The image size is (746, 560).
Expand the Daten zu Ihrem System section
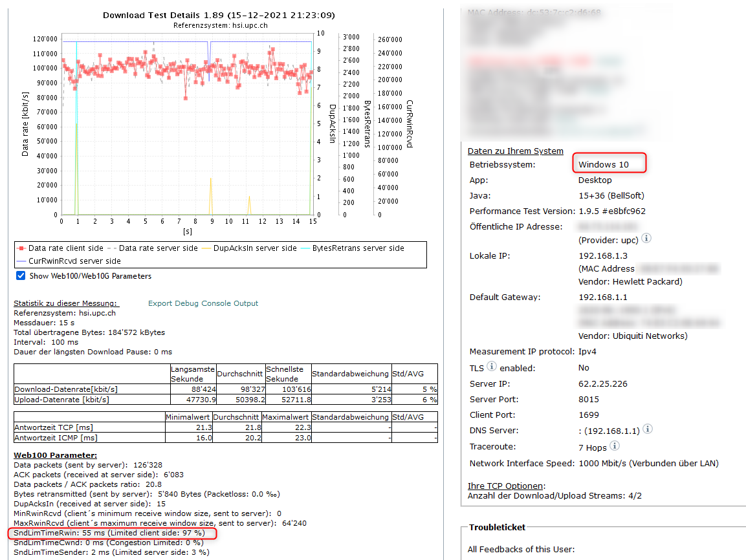click(x=515, y=151)
